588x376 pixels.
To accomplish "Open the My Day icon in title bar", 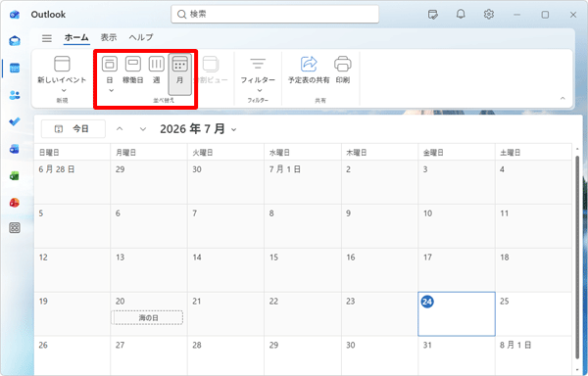I will click(x=433, y=15).
